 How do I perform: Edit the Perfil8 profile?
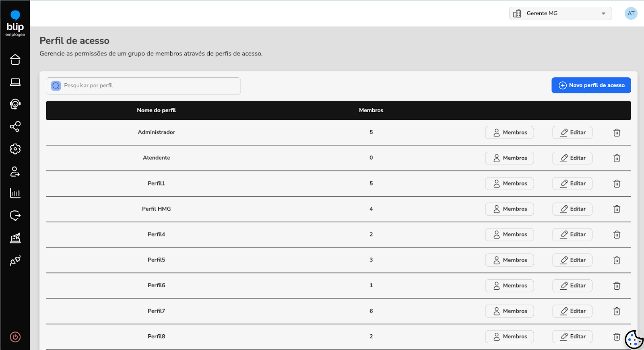tap(572, 337)
